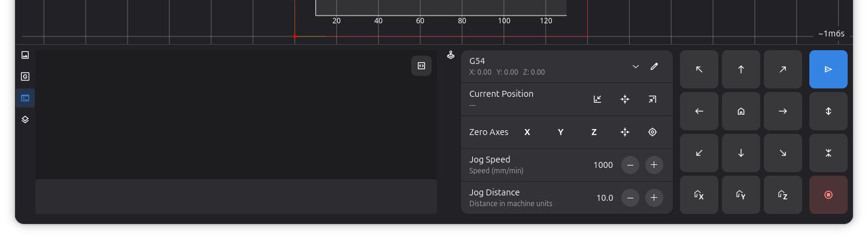Screen dimensions: 868x239
Task: Jog the Z axis with the up-down arrow
Action: click(x=828, y=111)
